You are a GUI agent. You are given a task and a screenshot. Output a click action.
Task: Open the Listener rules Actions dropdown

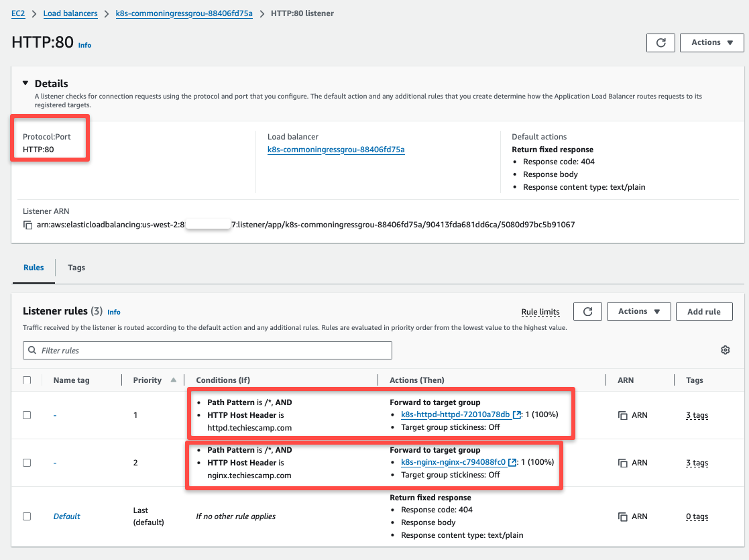(x=638, y=311)
